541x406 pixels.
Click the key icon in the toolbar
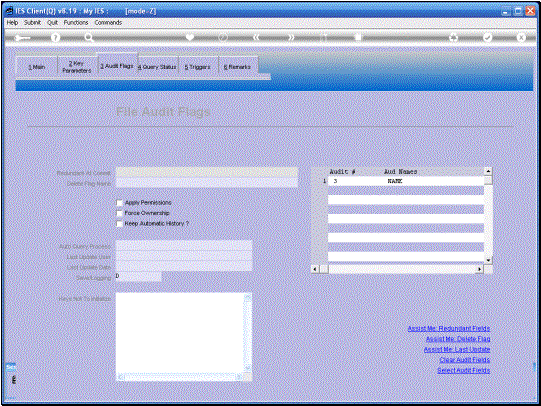[x=22, y=38]
